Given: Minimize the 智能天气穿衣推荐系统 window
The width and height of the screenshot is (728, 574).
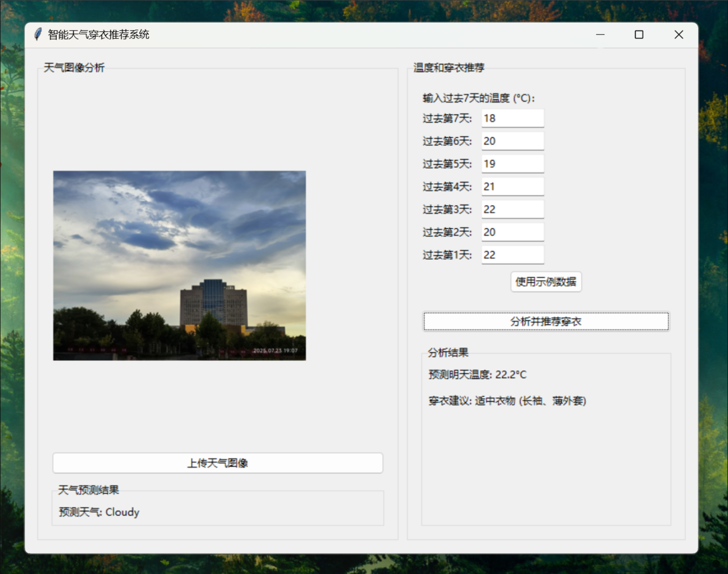Looking at the screenshot, I should click(600, 35).
